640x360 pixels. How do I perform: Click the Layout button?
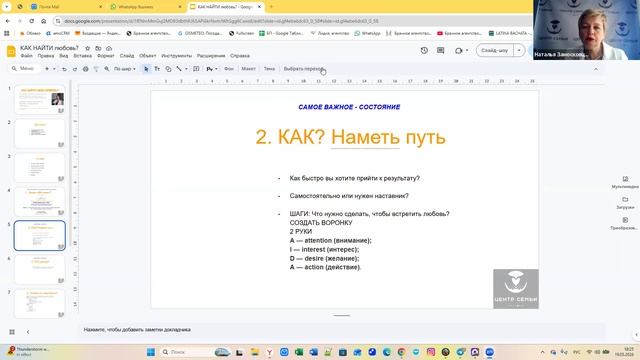[x=248, y=69]
